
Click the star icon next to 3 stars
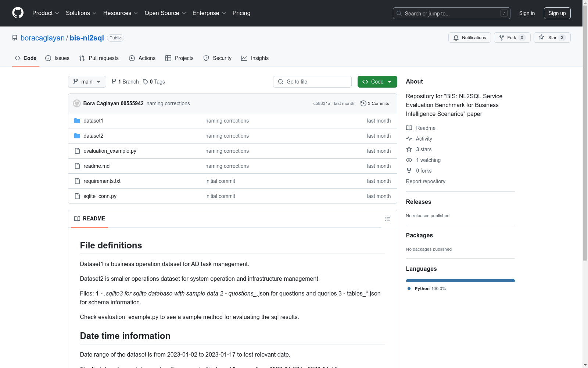pos(409,149)
